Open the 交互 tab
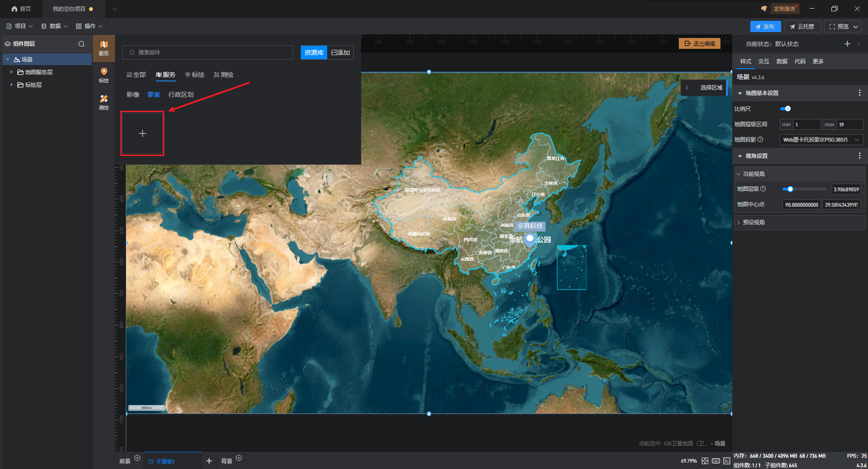The height and width of the screenshot is (469, 868). click(x=763, y=62)
